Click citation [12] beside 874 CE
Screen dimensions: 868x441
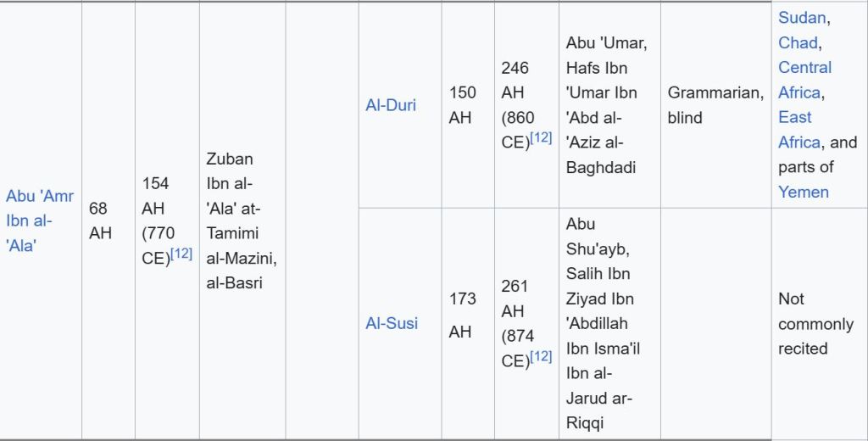point(540,356)
